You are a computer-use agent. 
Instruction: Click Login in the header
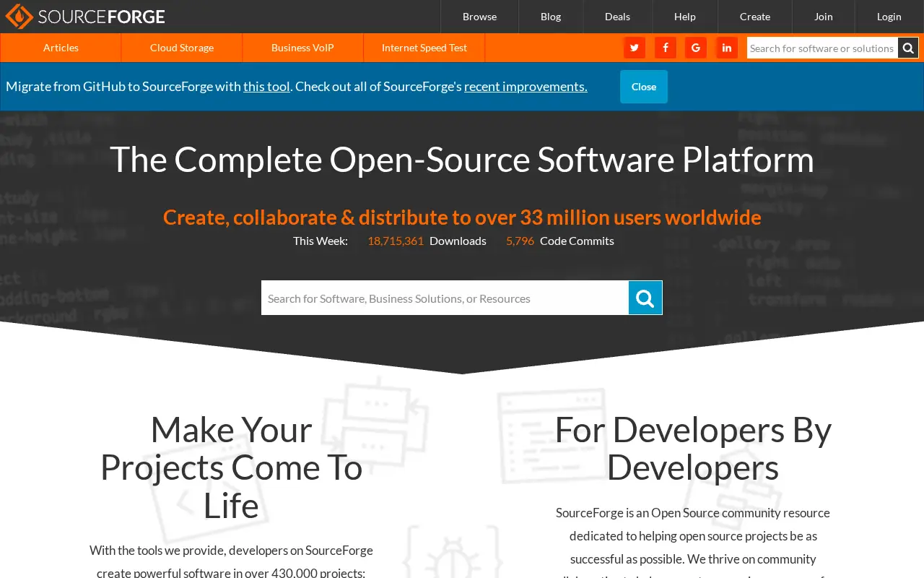[x=889, y=17]
